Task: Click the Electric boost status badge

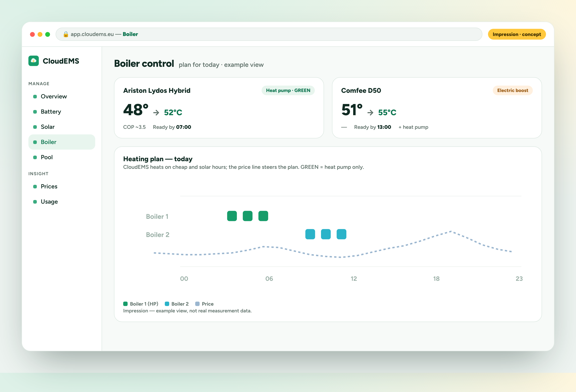Action: (x=513, y=90)
